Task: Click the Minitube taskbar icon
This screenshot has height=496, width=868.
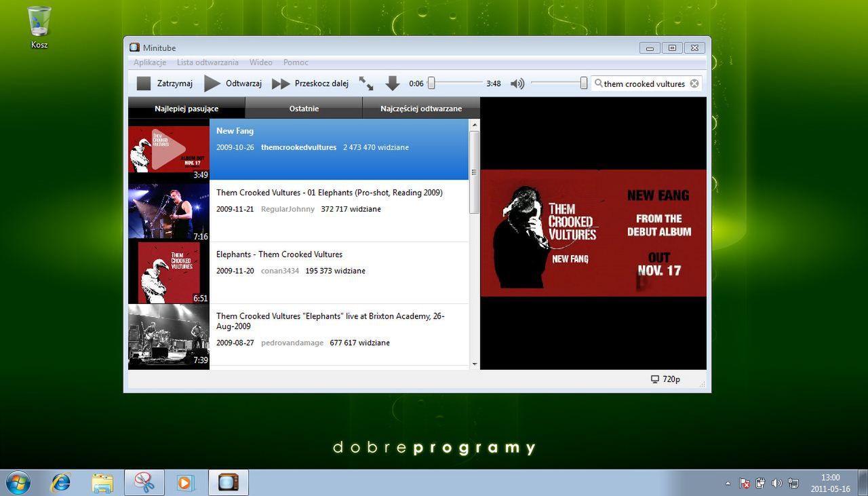Action: (x=228, y=482)
